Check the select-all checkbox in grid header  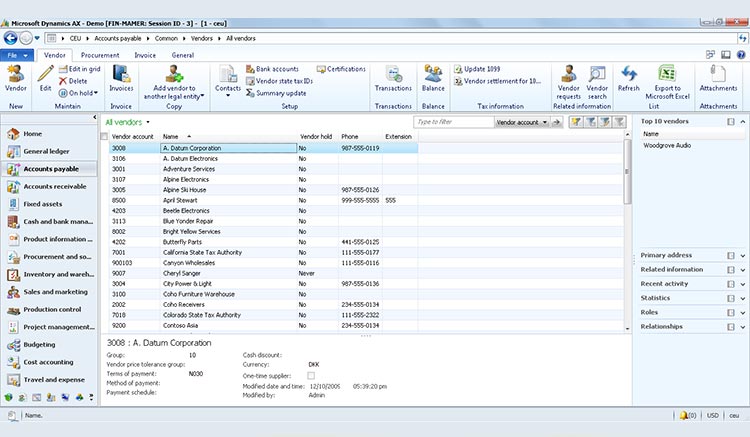[105, 136]
